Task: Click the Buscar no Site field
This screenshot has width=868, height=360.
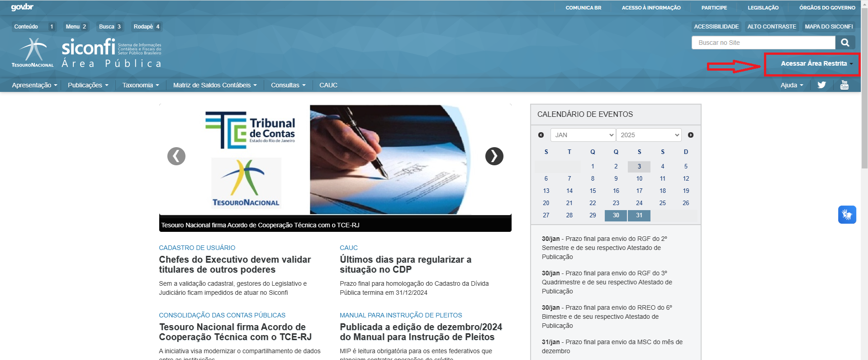Action: [x=764, y=43]
